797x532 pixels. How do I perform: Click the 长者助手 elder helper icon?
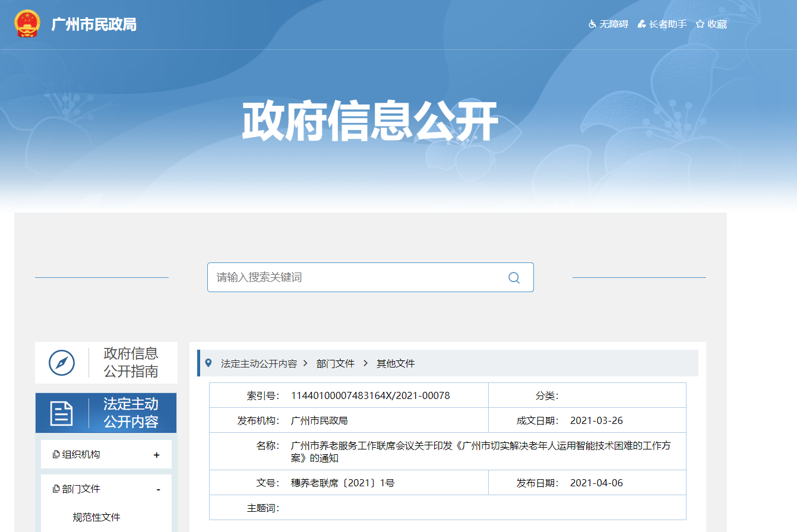[x=641, y=24]
